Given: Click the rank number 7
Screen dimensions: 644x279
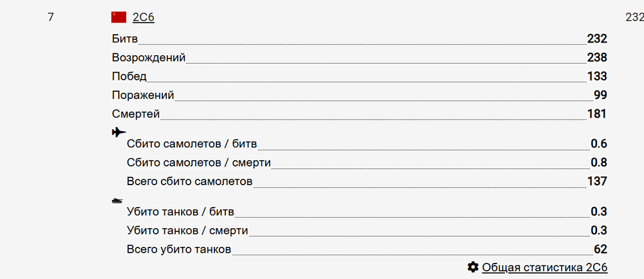Looking at the screenshot, I should pyautogui.click(x=50, y=17).
